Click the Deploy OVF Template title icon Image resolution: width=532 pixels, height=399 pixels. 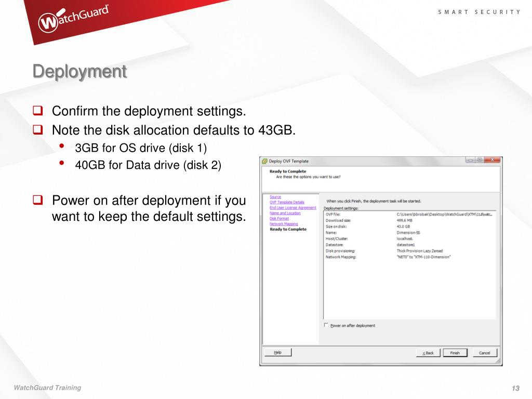point(264,161)
